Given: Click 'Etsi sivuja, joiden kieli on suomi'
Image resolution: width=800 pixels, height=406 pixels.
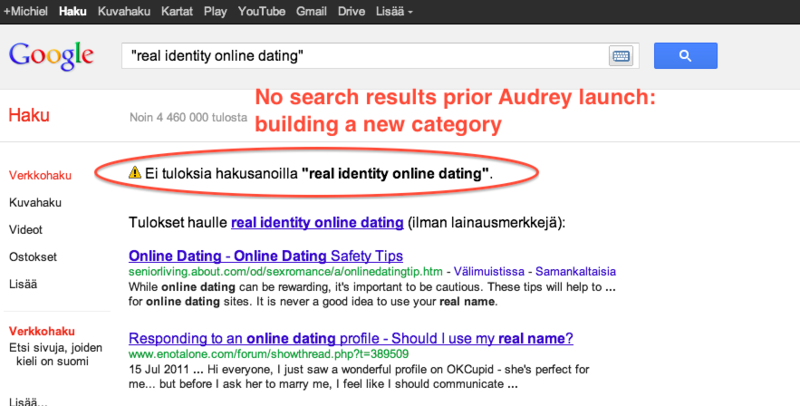Looking at the screenshot, I should click(x=55, y=354).
